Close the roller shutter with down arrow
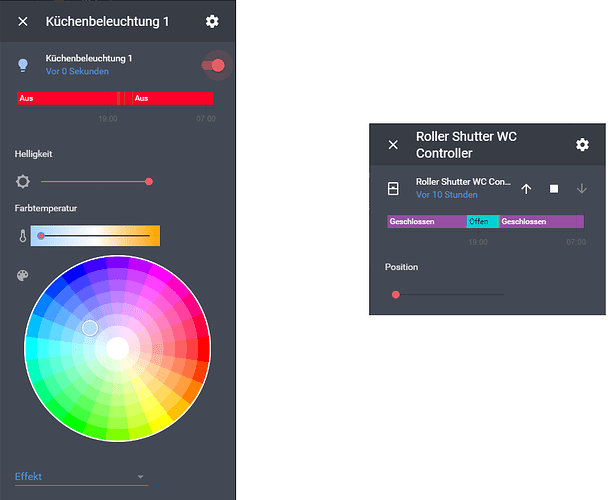This screenshot has height=500, width=609. (x=581, y=189)
